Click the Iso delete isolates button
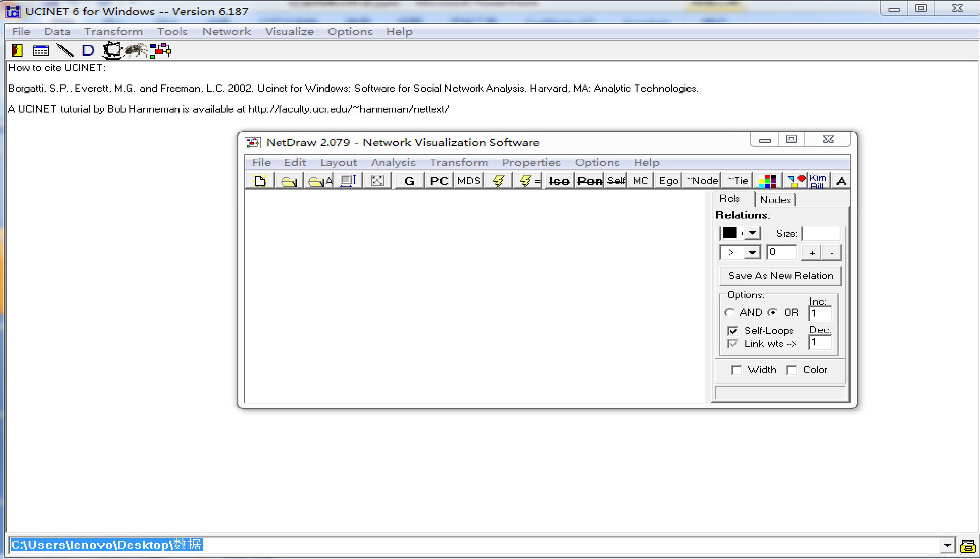The image size is (980, 559). (559, 181)
